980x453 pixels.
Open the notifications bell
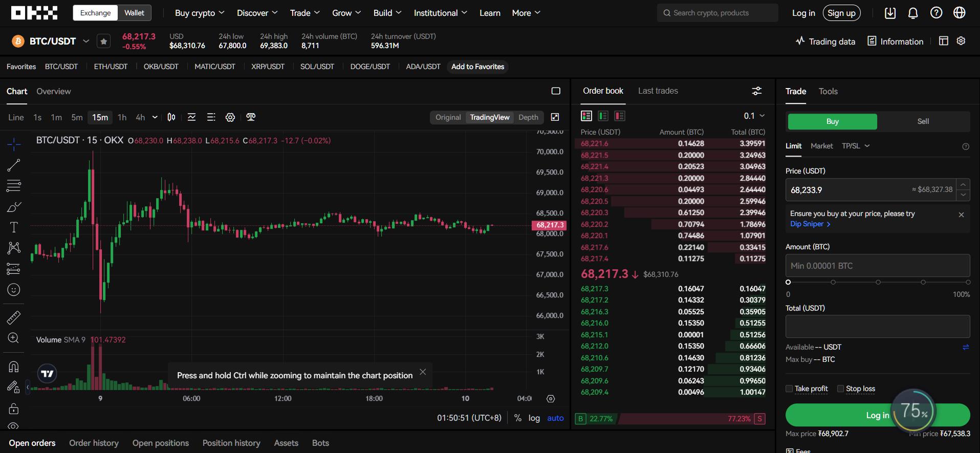point(913,13)
